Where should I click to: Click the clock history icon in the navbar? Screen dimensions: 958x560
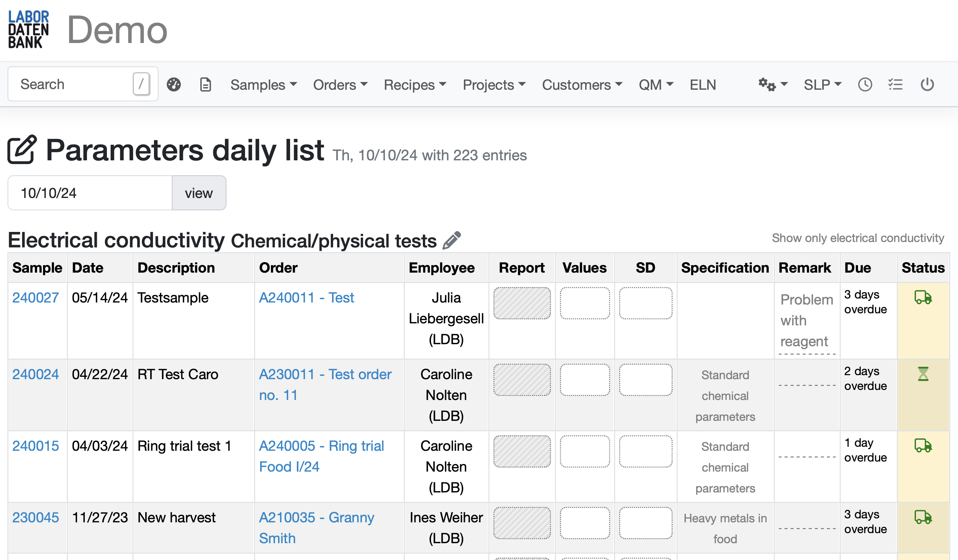pyautogui.click(x=865, y=84)
